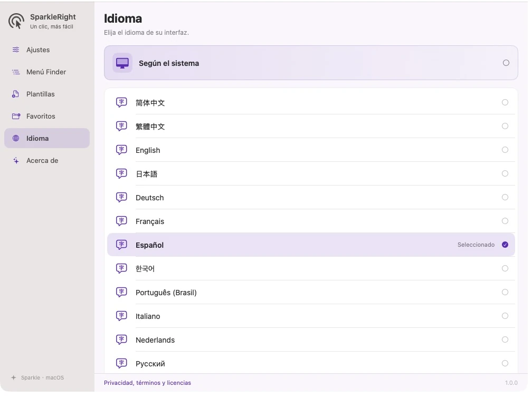Viewport: 532px width, 398px height.
Task: Click the Idioma globe icon
Action: click(16, 138)
